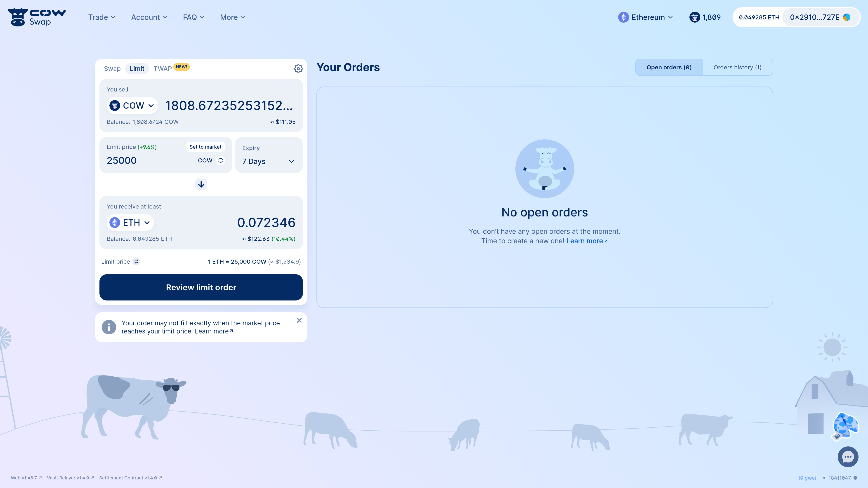Click Set to market
Screen dimensions: 868x488
[205, 147]
